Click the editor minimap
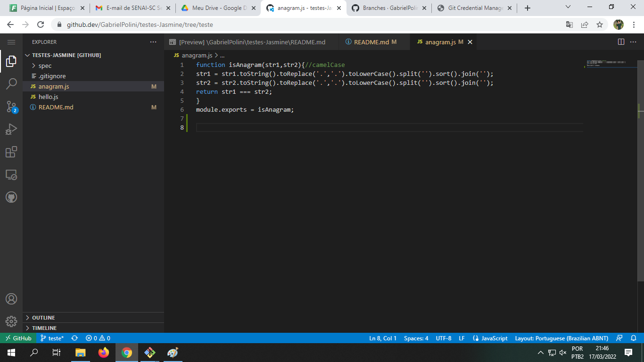Screen dimensions: 644x362 click(x=611, y=63)
